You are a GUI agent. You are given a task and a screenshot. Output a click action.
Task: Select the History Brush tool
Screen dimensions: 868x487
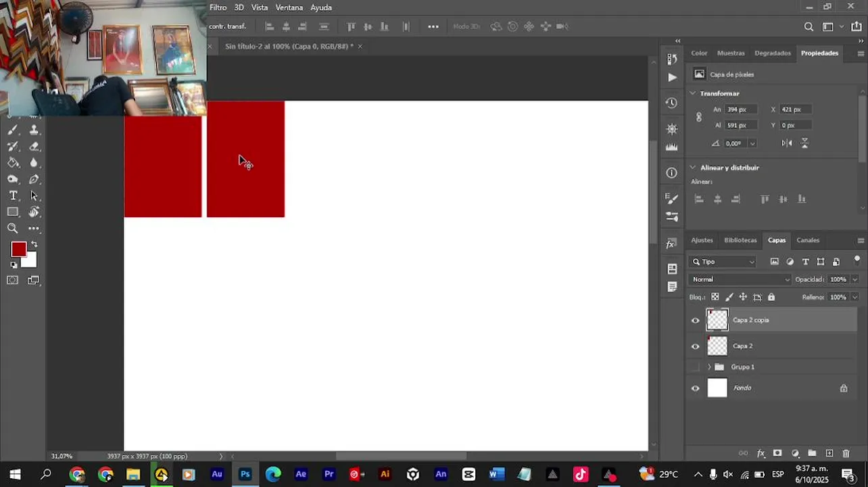pos(13,146)
